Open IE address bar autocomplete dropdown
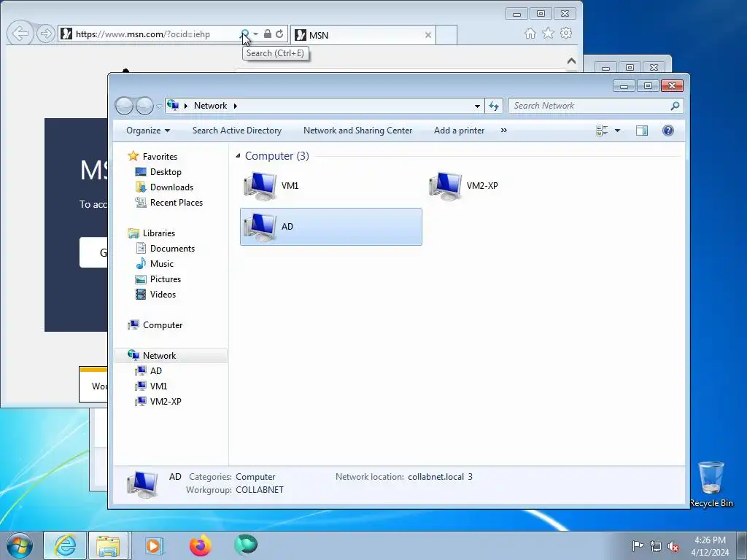The width and height of the screenshot is (747, 560). pyautogui.click(x=256, y=34)
